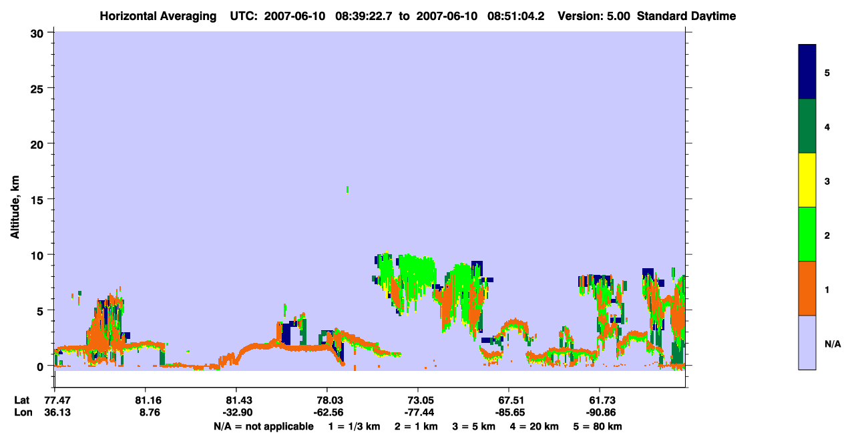Screen dimensions: 868x445
Task: Click the '4 = 20 km' legend text
Action: [535, 426]
